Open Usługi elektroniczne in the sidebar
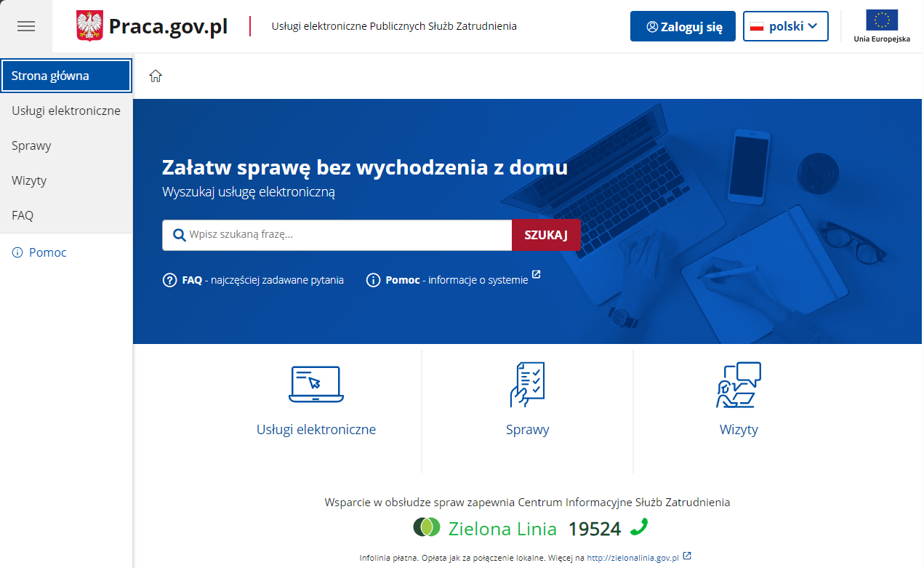924x568 pixels. tap(66, 111)
